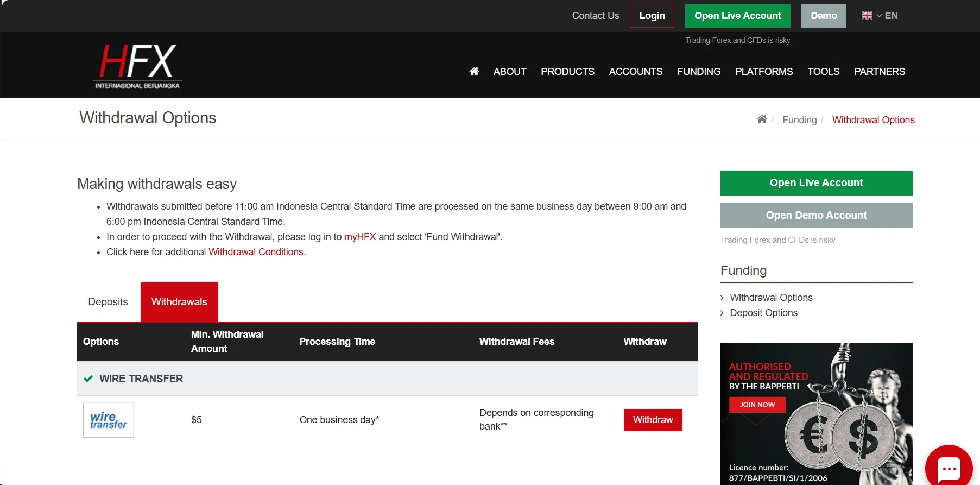Click Contact Us link
This screenshot has width=980, height=485.
[x=596, y=16]
